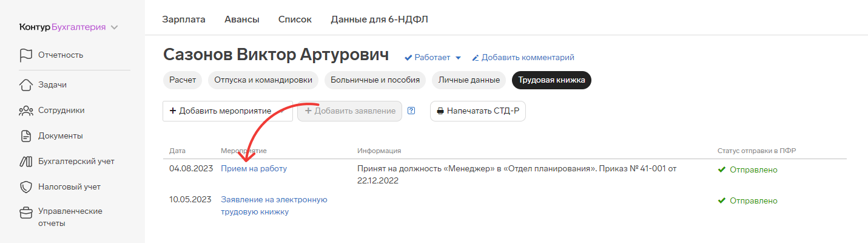Switch to the Зарплата top menu
The image size is (868, 243).
(x=184, y=19)
